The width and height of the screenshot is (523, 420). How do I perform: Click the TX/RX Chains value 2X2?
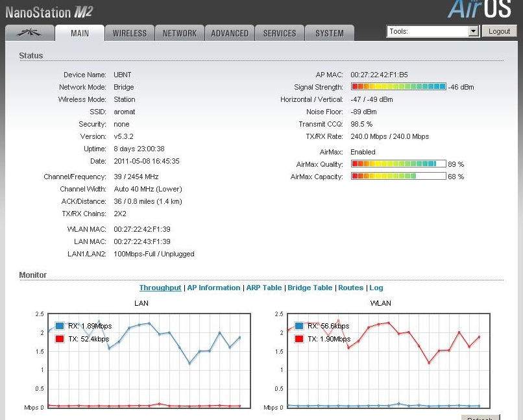[120, 214]
